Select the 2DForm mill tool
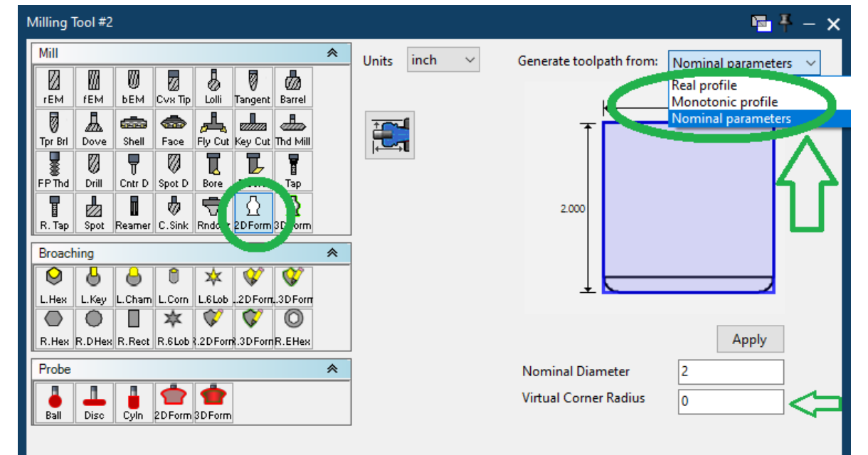868x455 pixels. coord(253,213)
